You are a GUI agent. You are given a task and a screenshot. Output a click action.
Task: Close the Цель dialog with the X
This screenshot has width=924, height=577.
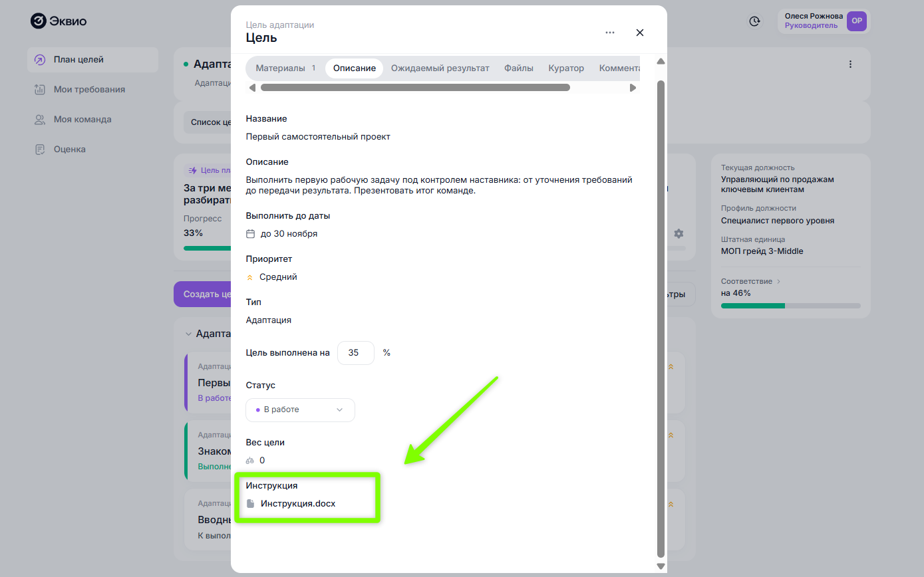640,33
